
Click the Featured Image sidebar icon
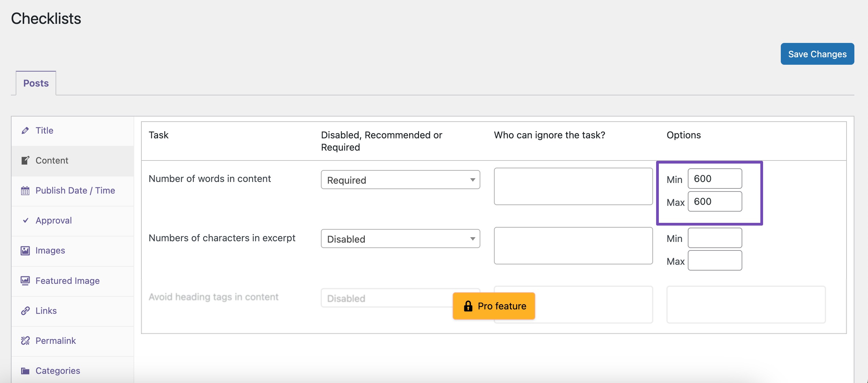click(25, 281)
